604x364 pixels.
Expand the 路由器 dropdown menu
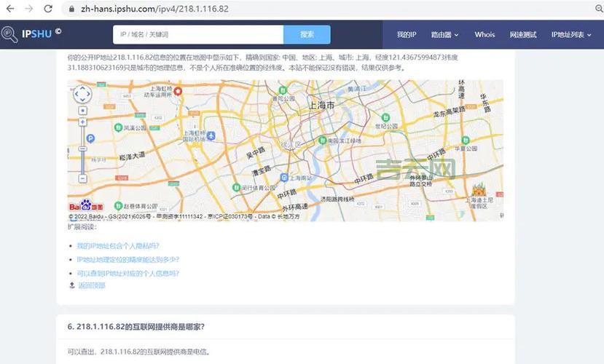coord(445,35)
